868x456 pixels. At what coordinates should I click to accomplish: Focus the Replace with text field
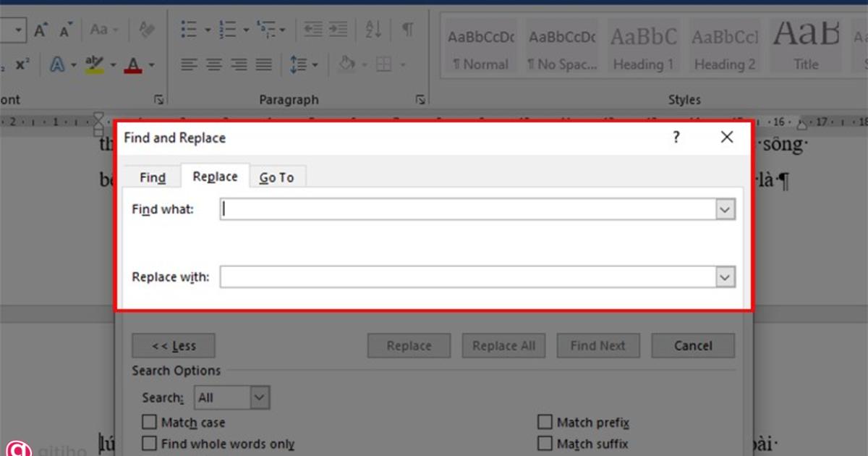468,276
